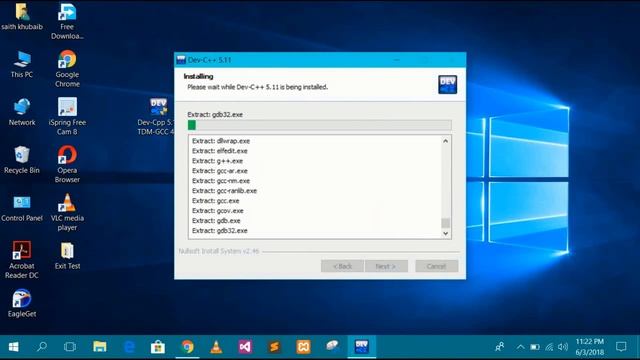Screen dimensions: 640x360
Task: Open the People icon in the system tray
Action: tap(500, 347)
